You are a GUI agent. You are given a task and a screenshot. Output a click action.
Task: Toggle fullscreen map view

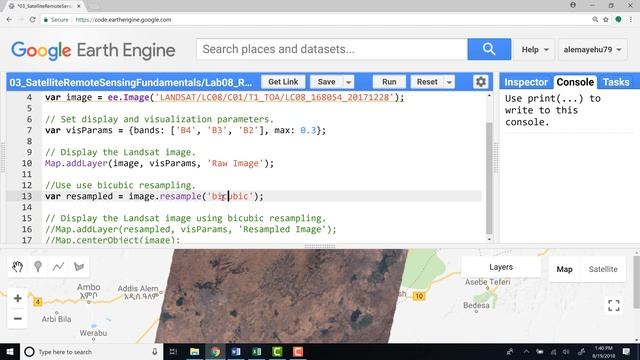(x=613, y=305)
